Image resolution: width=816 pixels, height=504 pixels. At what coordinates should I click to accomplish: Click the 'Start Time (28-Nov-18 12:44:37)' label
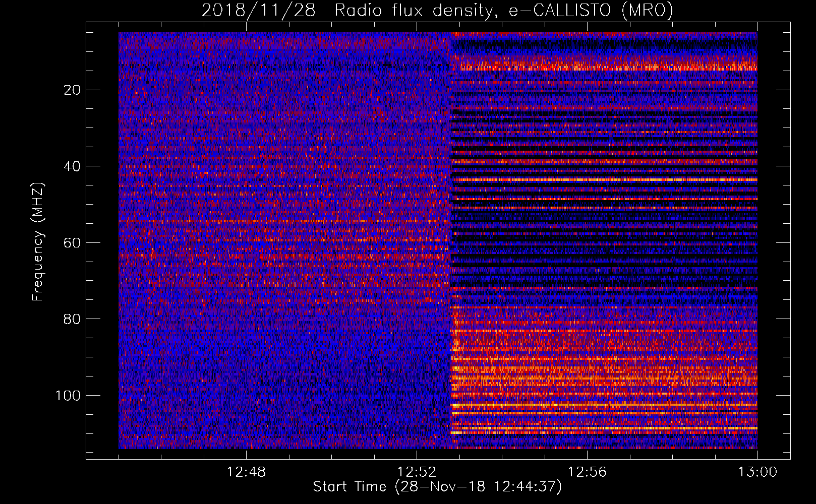point(437,487)
